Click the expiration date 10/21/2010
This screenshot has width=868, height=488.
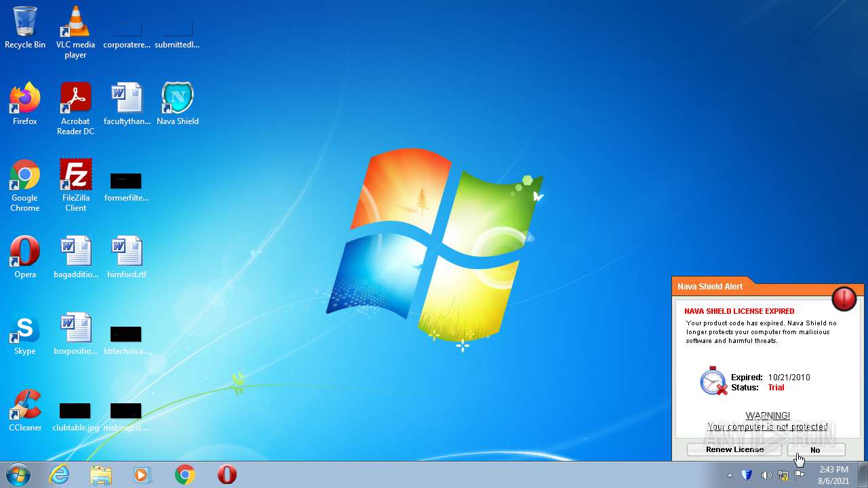[x=789, y=378]
